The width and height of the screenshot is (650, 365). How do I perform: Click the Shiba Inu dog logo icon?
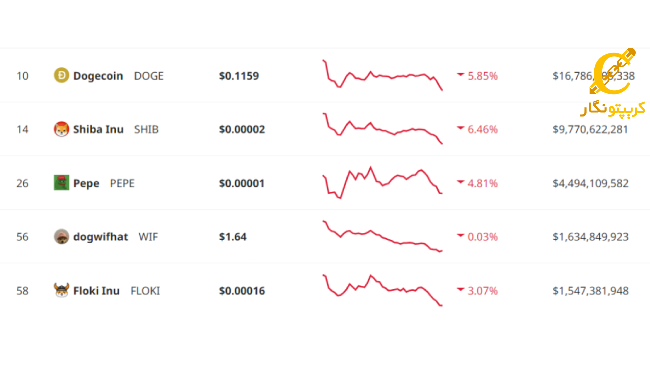pos(61,129)
